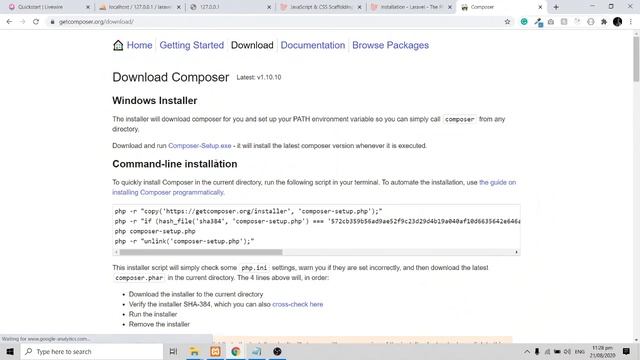Reload the Composer download page
Image resolution: width=640 pixels, height=360 pixels.
pyautogui.click(x=36, y=22)
